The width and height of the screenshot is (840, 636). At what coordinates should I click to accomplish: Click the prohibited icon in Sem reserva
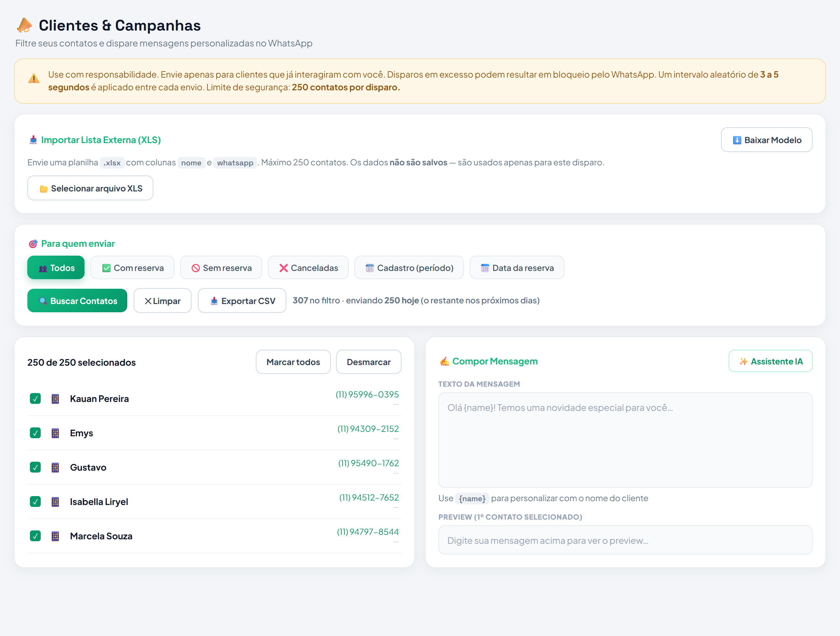coord(196,268)
